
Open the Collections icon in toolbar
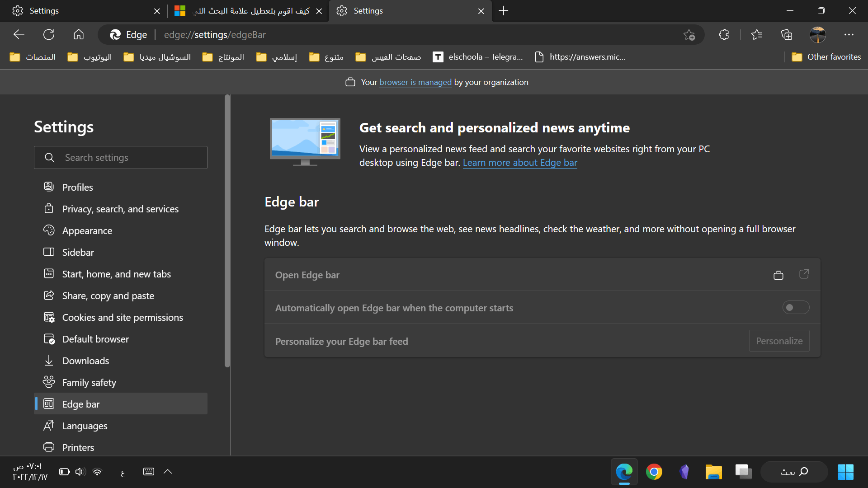click(x=787, y=35)
